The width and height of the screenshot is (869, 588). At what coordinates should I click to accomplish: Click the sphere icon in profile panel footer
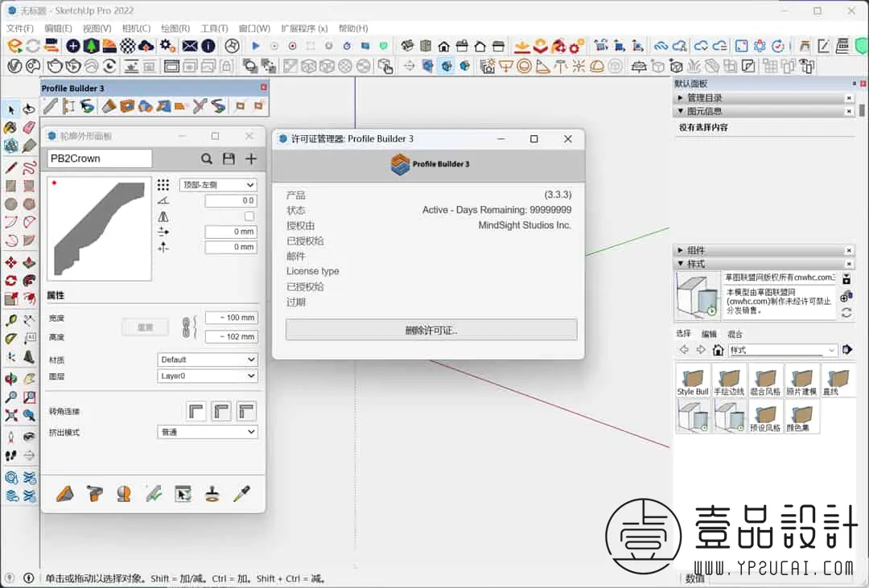point(124,492)
